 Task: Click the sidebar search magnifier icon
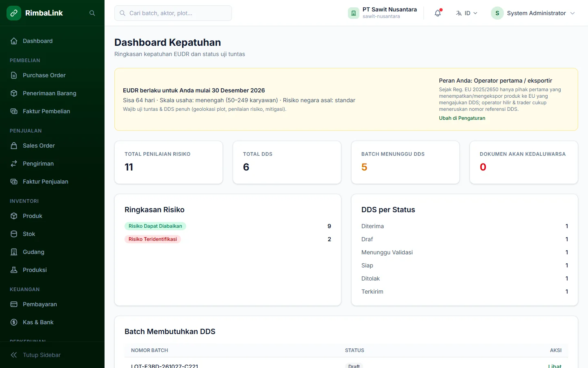point(92,13)
